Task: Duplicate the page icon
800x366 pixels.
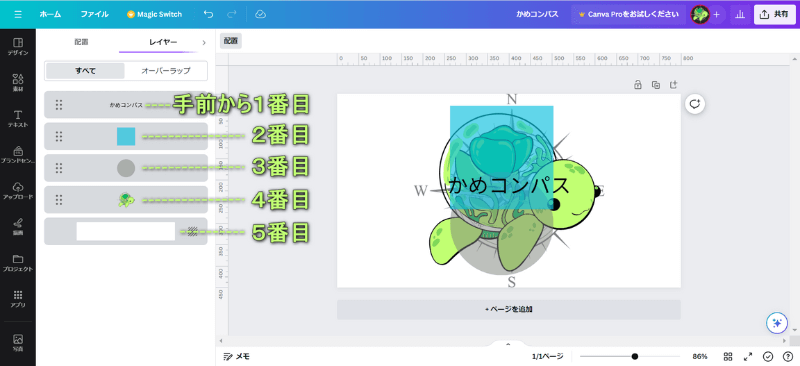Action: coord(656,85)
